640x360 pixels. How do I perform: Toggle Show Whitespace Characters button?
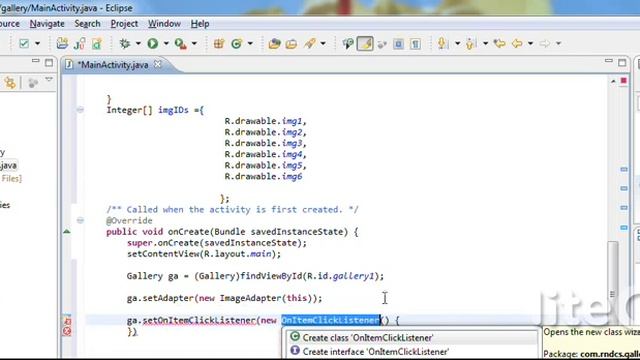pos(416,43)
